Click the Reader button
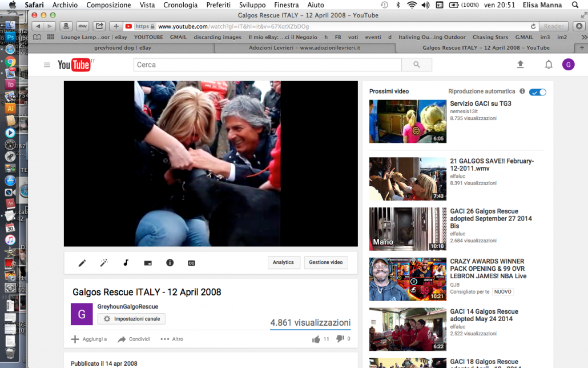 click(x=554, y=26)
